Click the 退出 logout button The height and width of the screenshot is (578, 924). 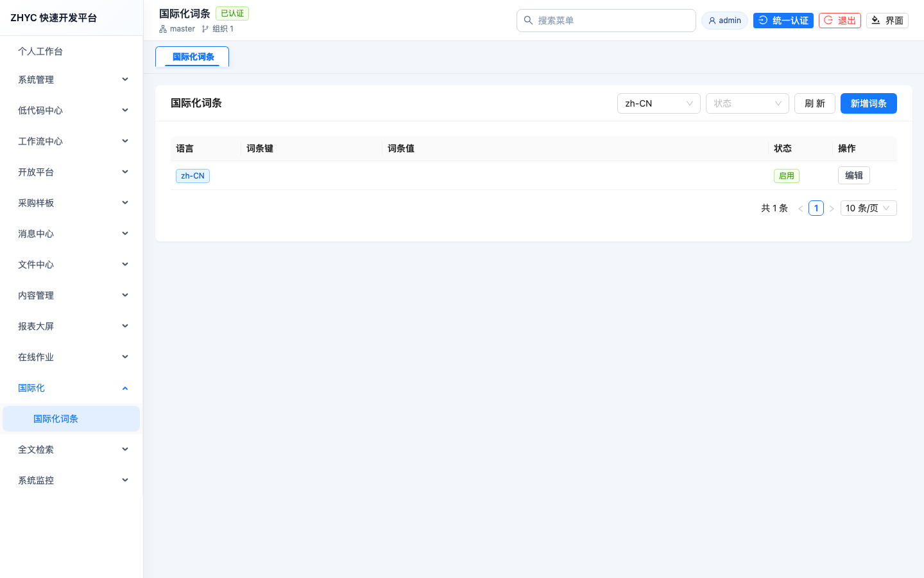coord(839,21)
